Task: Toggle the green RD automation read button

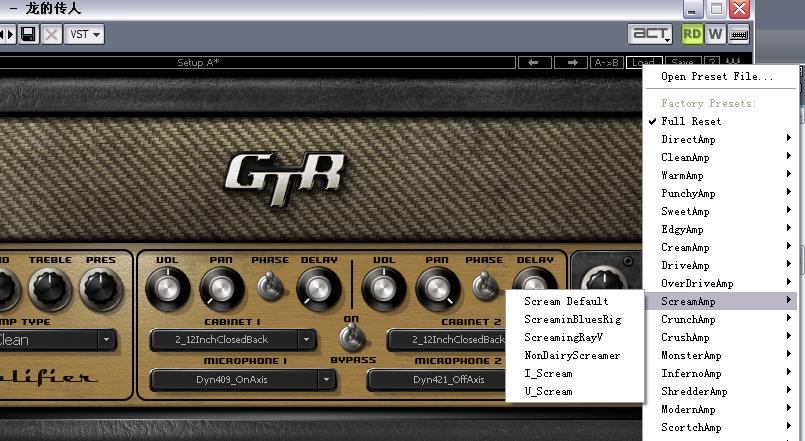Action: tap(692, 34)
